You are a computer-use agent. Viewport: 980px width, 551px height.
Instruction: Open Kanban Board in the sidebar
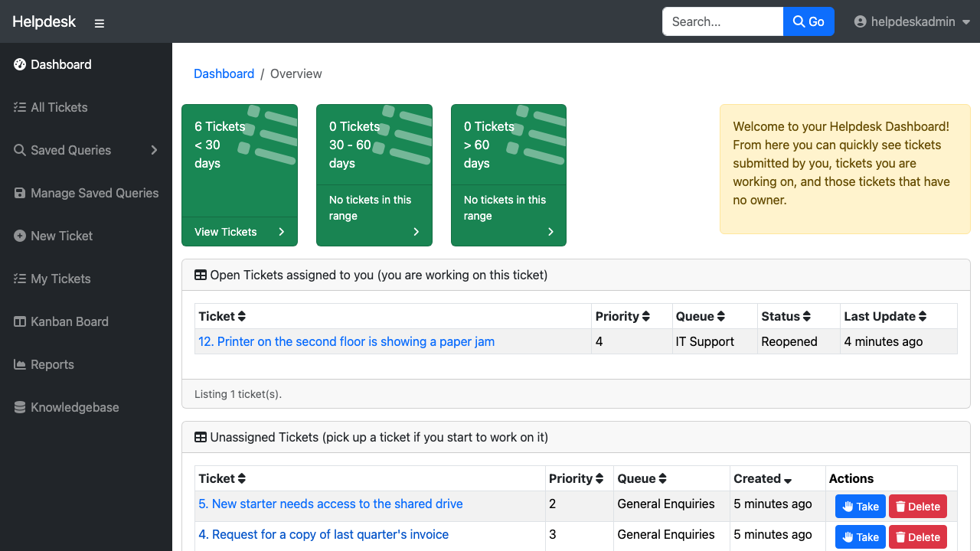click(x=86, y=321)
